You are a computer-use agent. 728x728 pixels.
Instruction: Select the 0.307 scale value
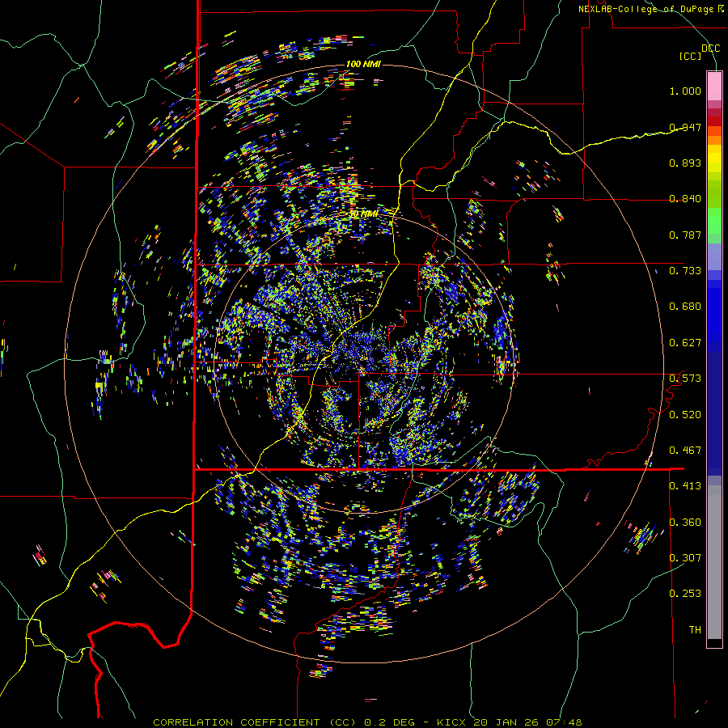click(685, 558)
